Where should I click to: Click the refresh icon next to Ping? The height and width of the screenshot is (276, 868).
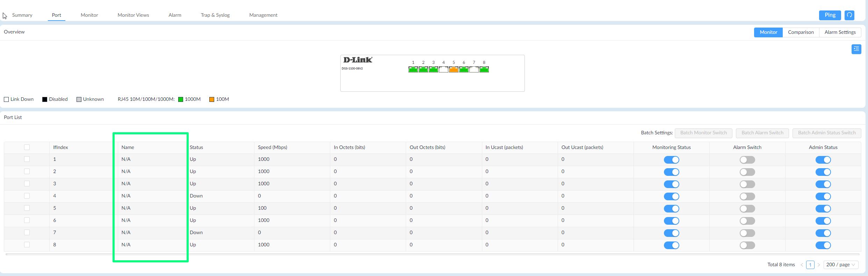(x=849, y=15)
